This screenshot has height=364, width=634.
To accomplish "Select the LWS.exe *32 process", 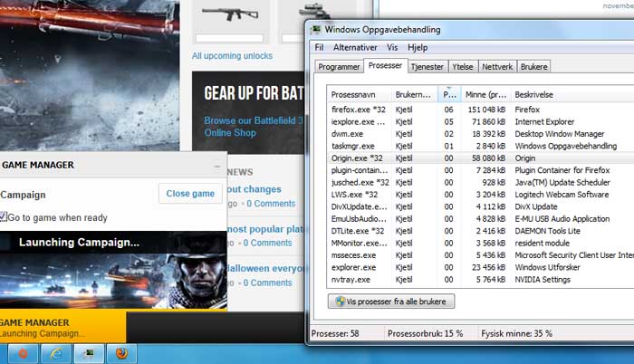I will tap(481, 195).
